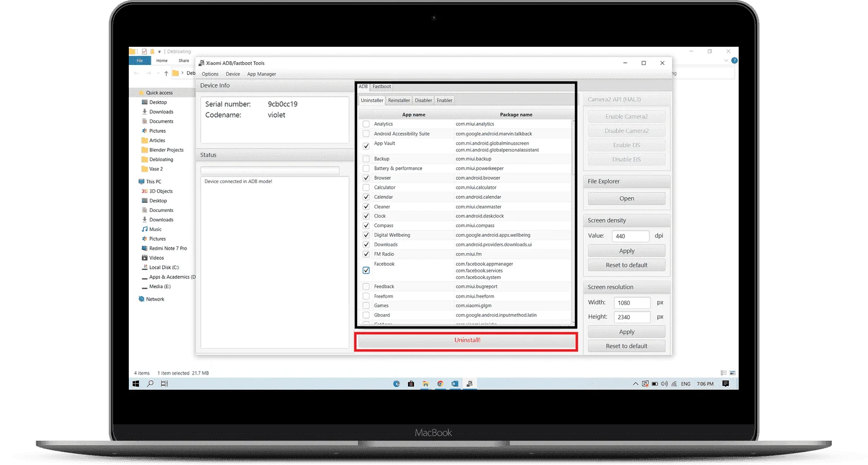Click Open under File Explorer
The image size is (868, 465).
click(x=627, y=199)
